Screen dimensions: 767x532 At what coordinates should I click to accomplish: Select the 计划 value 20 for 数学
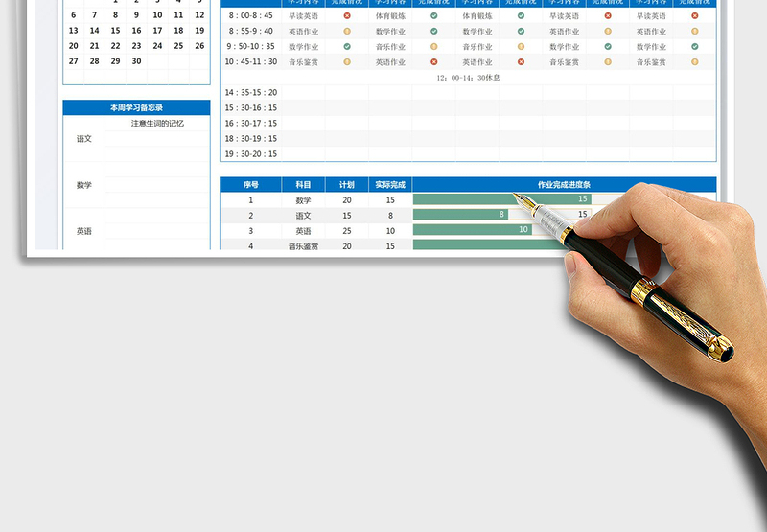point(347,199)
